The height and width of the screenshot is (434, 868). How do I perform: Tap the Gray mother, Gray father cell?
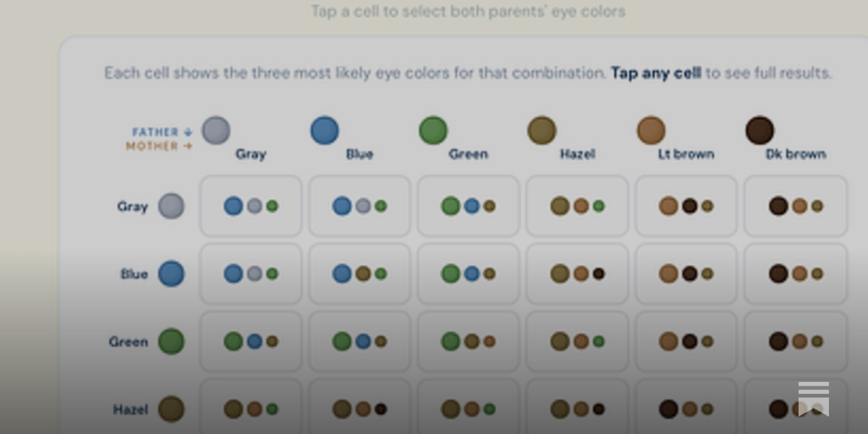(251, 206)
